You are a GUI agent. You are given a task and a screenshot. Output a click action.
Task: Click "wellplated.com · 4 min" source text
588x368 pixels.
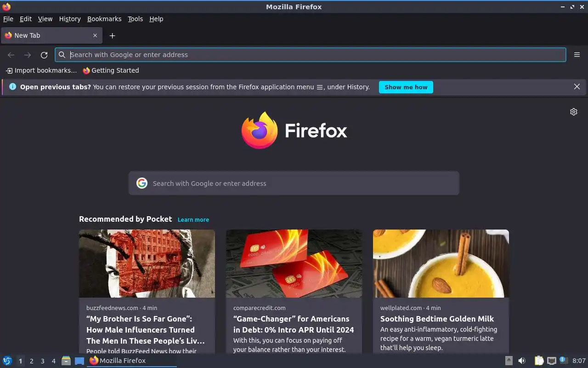click(410, 308)
